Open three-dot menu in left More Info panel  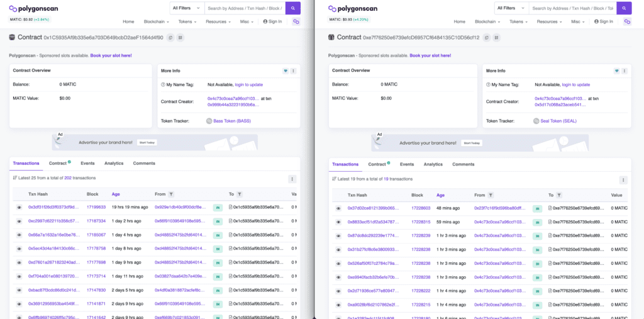coord(293,70)
